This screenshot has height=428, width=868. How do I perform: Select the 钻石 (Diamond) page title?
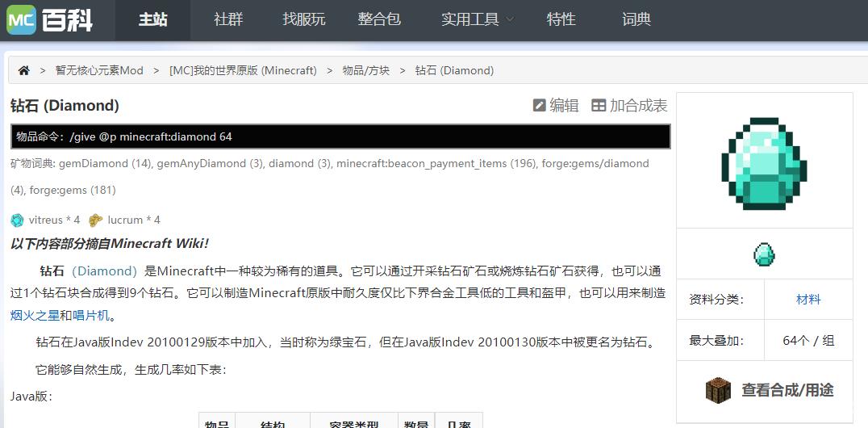pyautogui.click(x=65, y=105)
